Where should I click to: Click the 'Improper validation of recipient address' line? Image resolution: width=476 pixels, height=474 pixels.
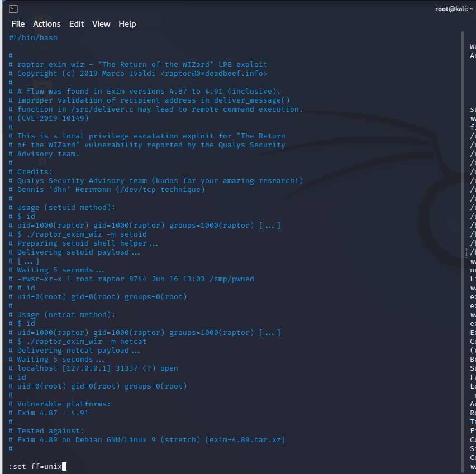[149, 100]
